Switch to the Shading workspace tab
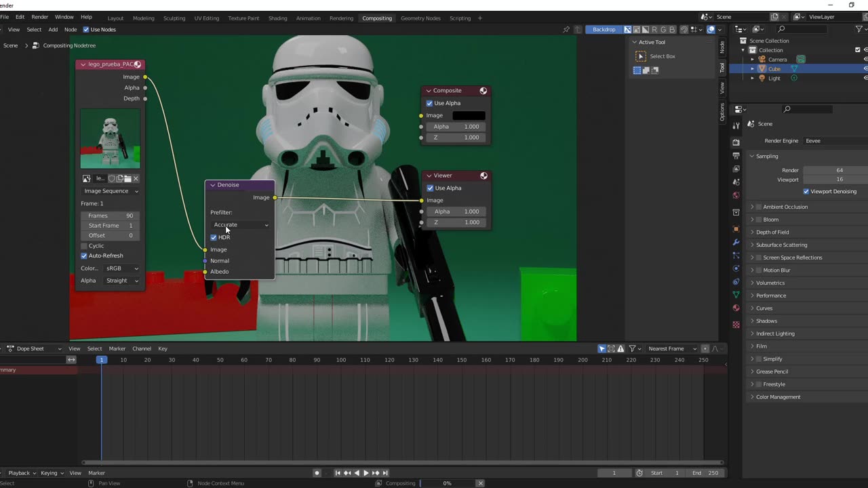Viewport: 868px width, 488px height. point(278,18)
